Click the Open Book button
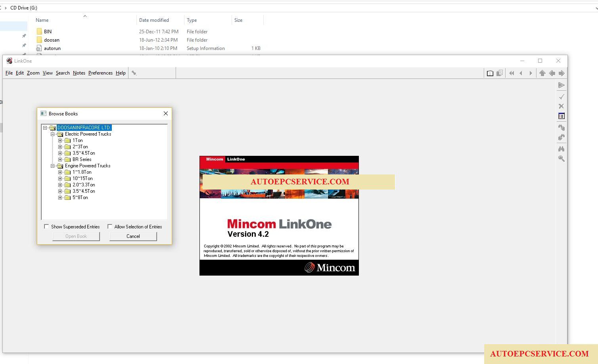Image resolution: width=598 pixels, height=364 pixels. (x=76, y=236)
